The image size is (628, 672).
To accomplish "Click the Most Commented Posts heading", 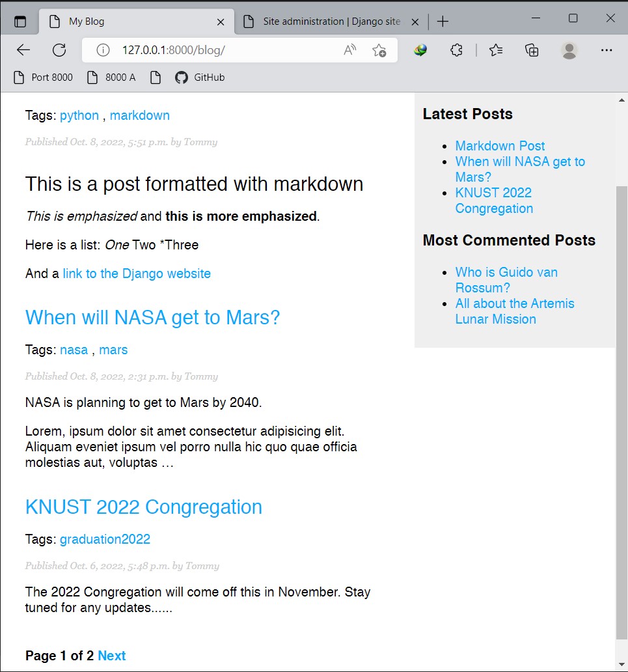I will pos(510,240).
